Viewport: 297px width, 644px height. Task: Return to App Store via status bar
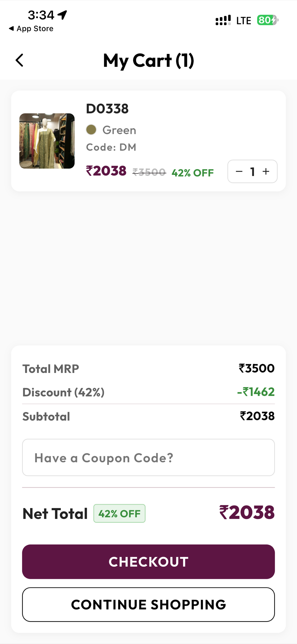(x=31, y=29)
